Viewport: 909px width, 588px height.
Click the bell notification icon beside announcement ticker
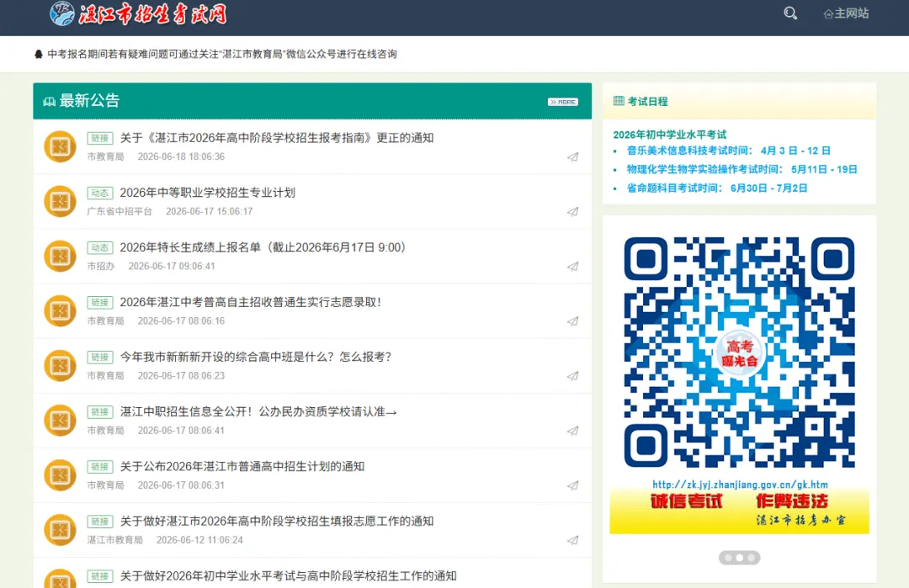[39, 54]
